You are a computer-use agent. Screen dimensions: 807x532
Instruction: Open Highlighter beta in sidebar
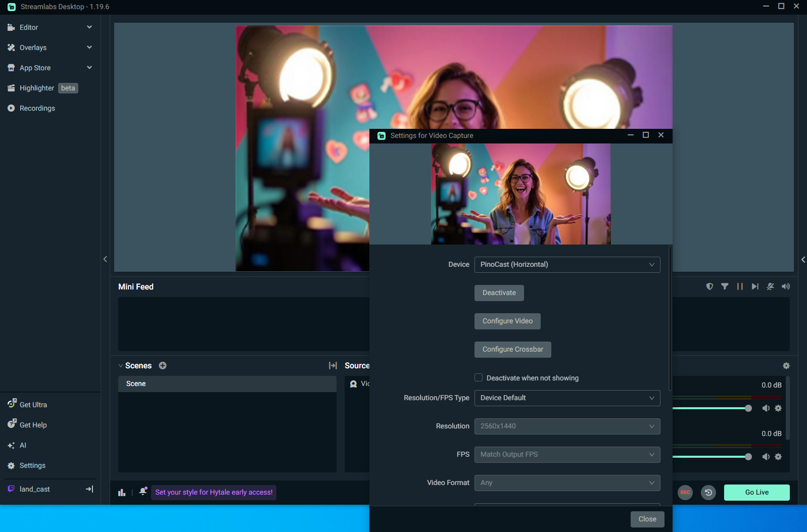tap(42, 88)
